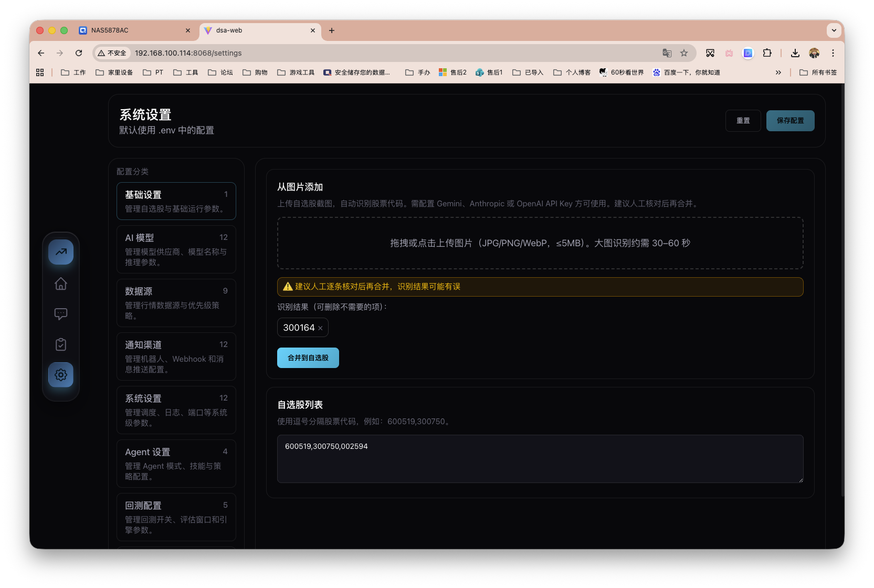Image resolution: width=874 pixels, height=588 pixels.
Task: Bookmark this page with the star icon
Action: 684,53
